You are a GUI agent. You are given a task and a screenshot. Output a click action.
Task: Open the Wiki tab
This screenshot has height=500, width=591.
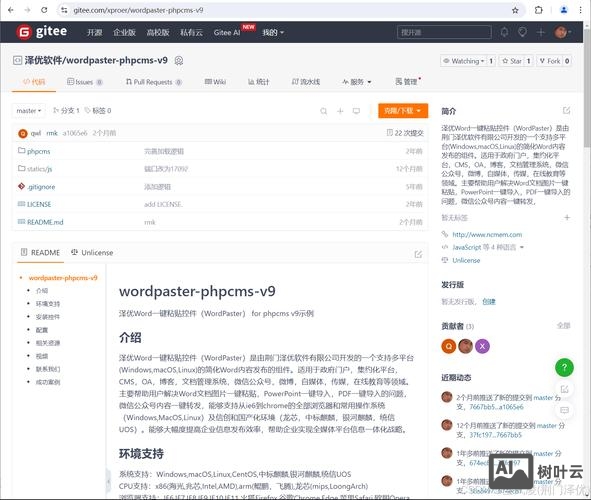215,82
